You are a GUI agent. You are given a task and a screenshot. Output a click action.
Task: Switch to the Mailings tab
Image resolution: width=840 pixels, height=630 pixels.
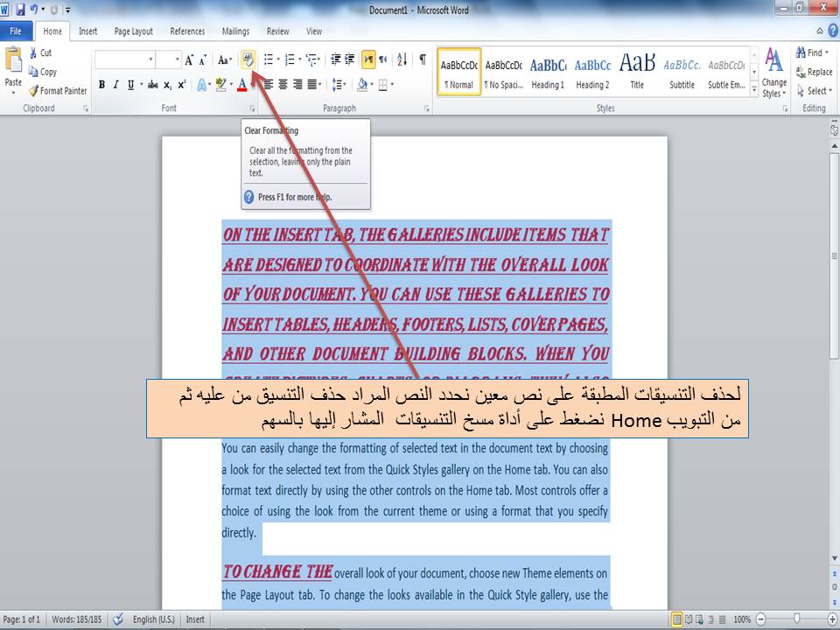[x=235, y=31]
